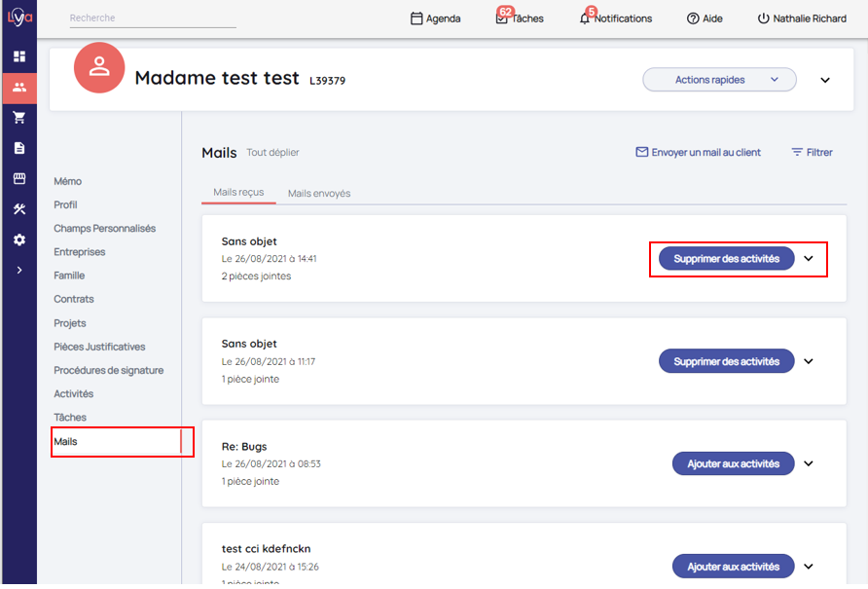Switch to Mails envoyés tab

point(319,193)
